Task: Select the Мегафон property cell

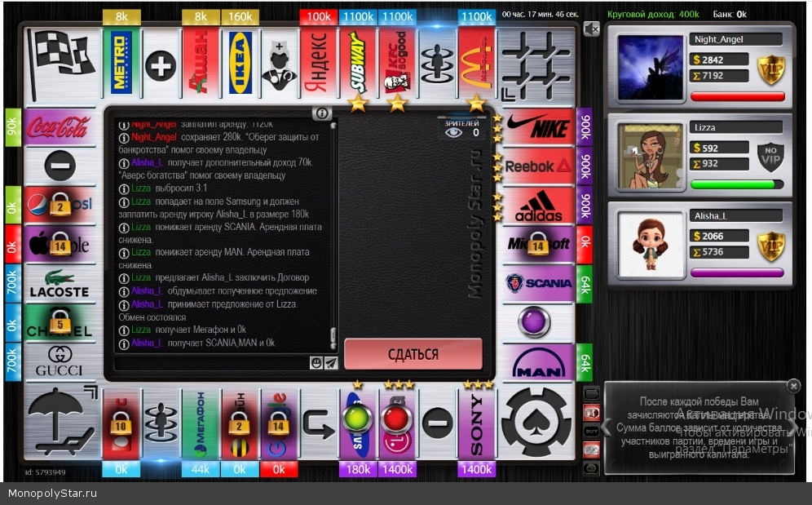Action: click(201, 423)
